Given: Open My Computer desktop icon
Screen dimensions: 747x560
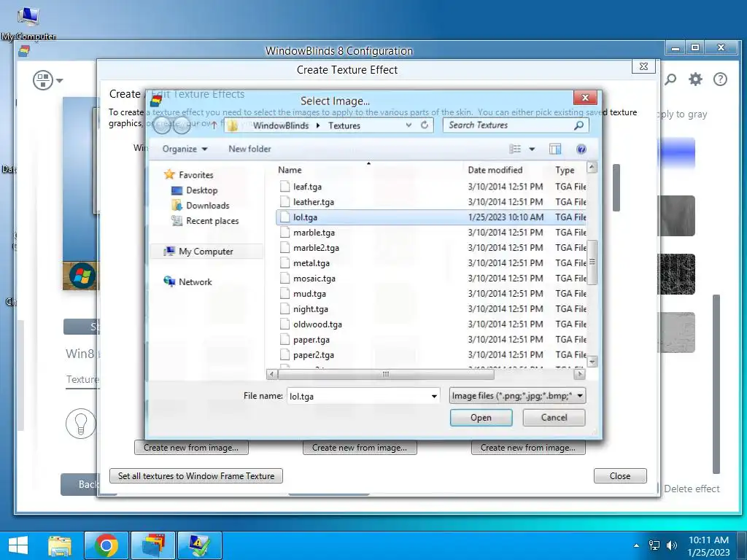Looking at the screenshot, I should pyautogui.click(x=28, y=24).
